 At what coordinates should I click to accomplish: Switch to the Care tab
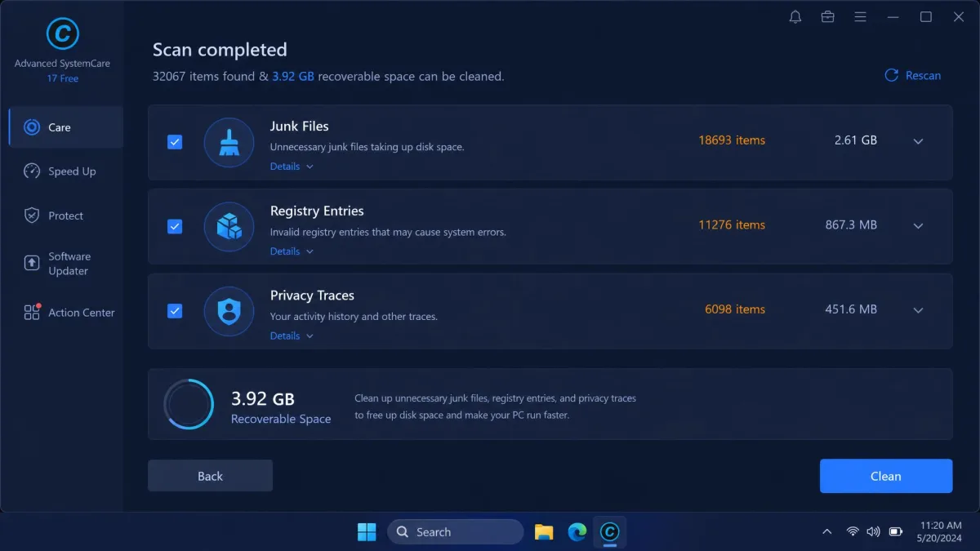pyautogui.click(x=66, y=127)
